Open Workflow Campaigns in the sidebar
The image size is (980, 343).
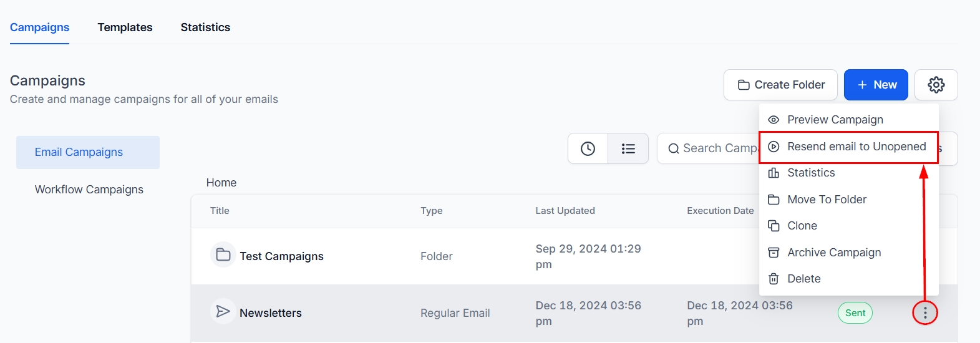(x=89, y=190)
